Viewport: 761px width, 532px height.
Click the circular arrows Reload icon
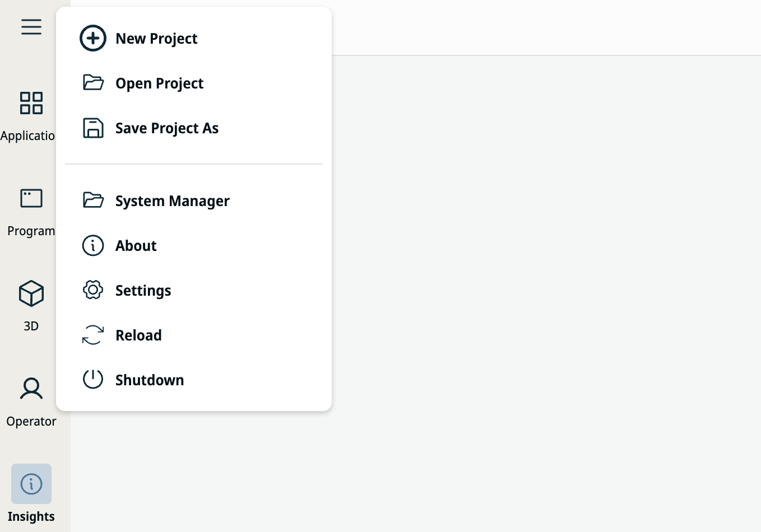click(93, 335)
